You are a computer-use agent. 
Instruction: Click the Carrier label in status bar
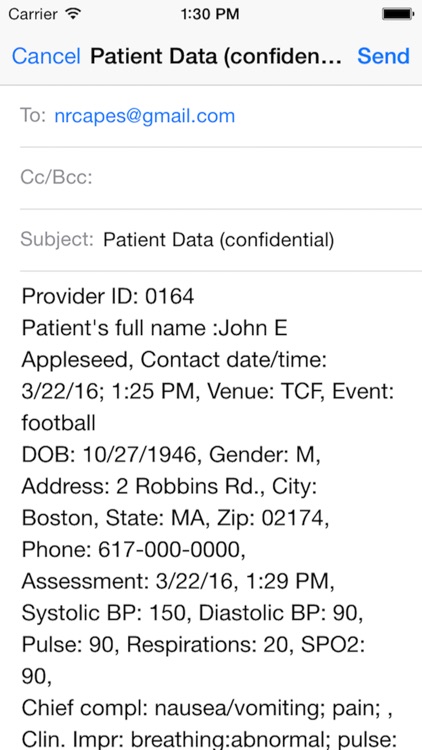(34, 15)
